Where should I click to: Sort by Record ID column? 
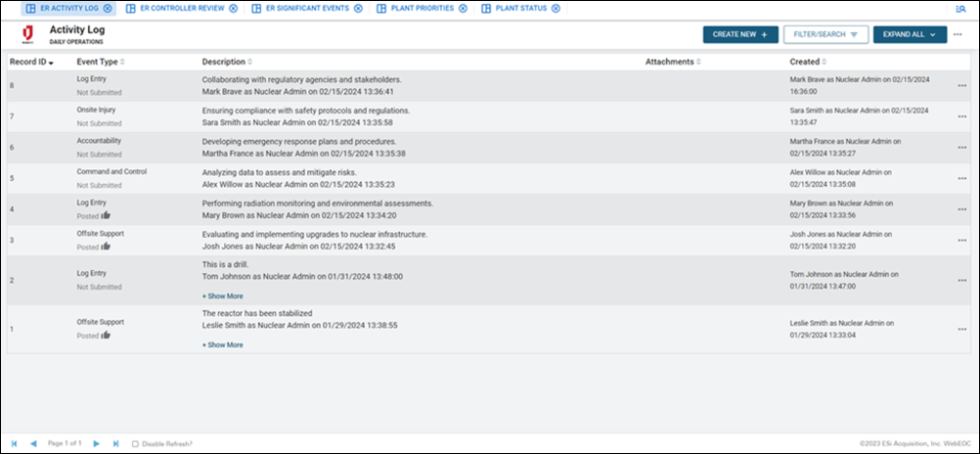coord(30,62)
